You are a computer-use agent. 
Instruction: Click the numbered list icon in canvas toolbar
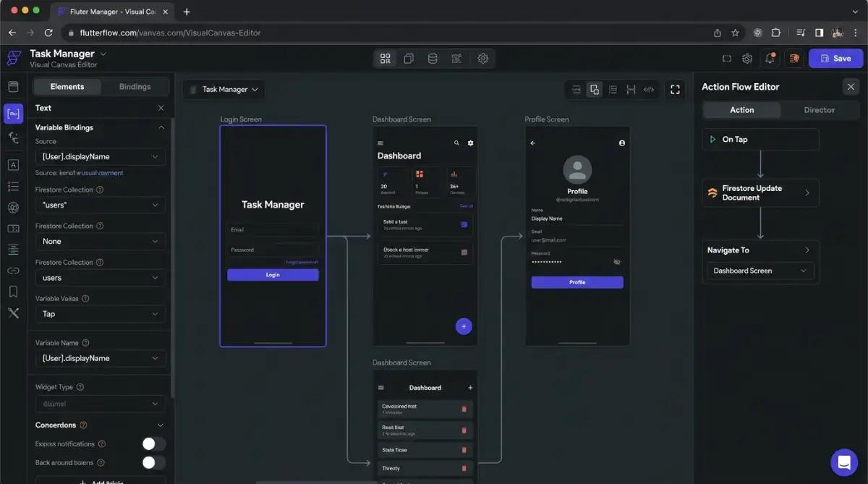(x=613, y=90)
